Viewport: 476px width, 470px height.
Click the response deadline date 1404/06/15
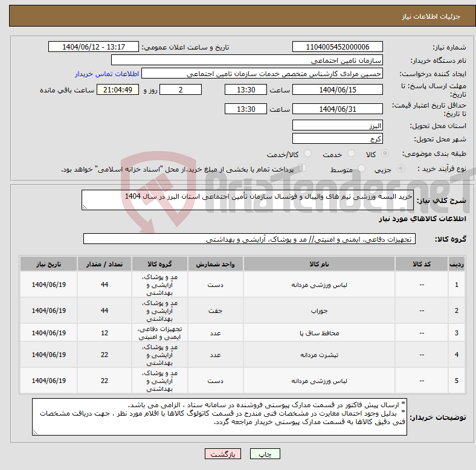tap(337, 90)
